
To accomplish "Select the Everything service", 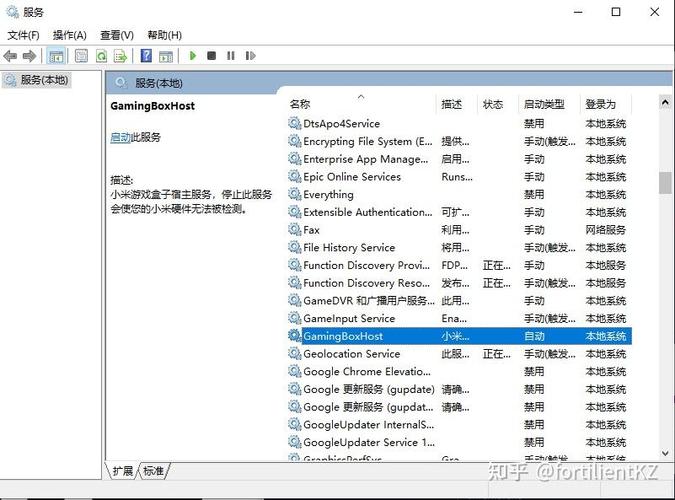I will (x=459, y=195).
